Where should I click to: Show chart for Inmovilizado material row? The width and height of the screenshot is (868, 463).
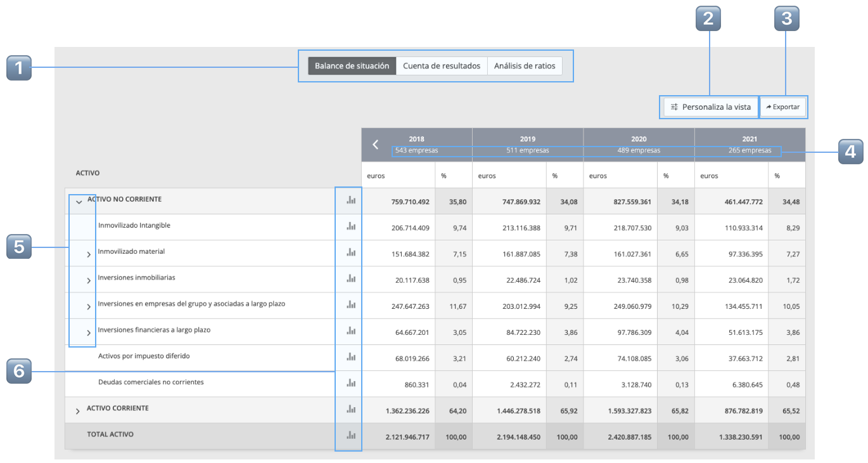click(350, 252)
